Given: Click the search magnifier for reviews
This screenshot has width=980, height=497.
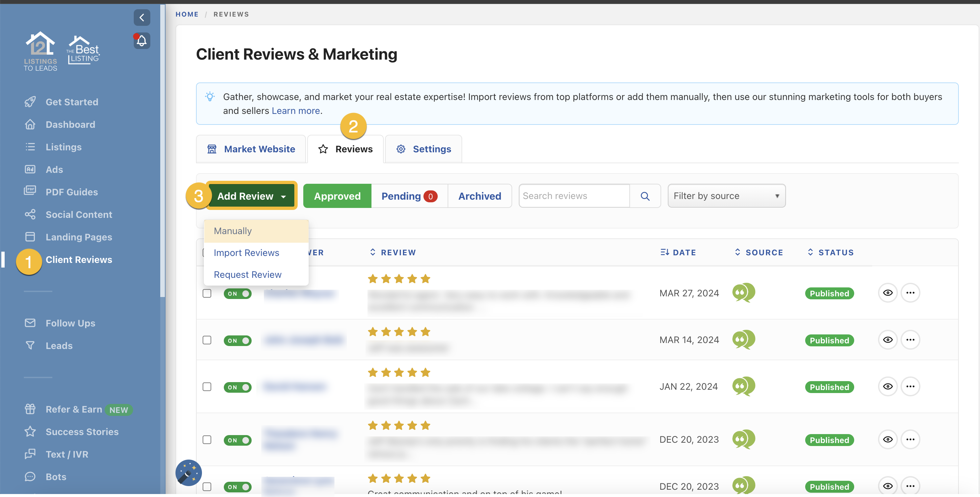Looking at the screenshot, I should click(x=645, y=196).
